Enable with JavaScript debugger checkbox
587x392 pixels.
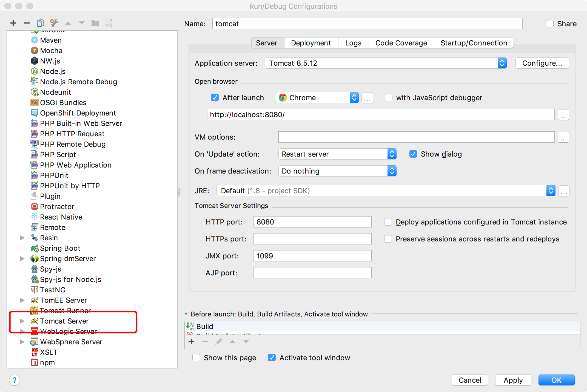tap(389, 98)
